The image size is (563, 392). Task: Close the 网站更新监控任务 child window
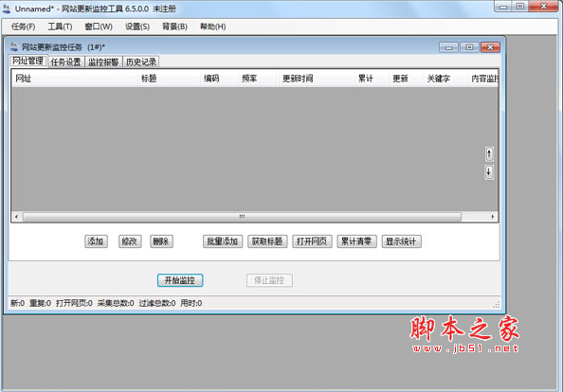490,47
